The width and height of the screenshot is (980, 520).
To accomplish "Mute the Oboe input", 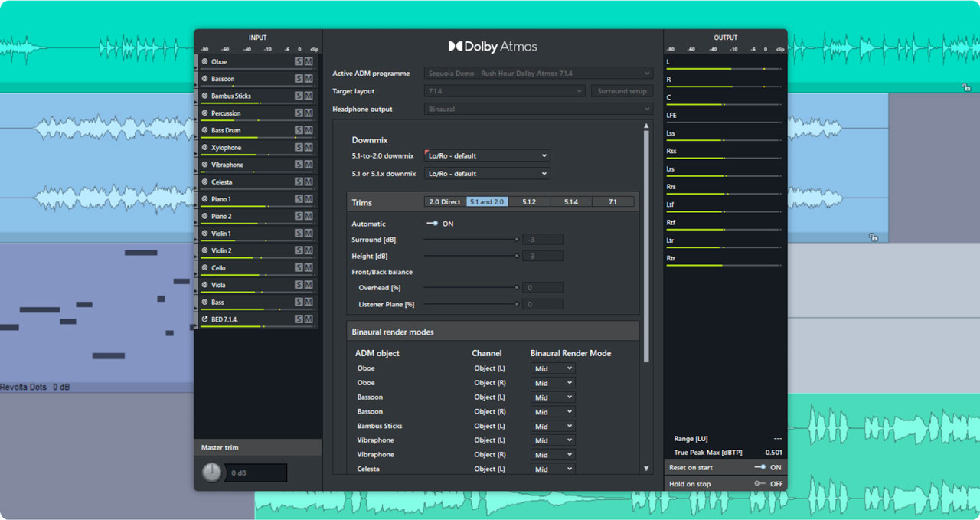I will click(x=309, y=61).
